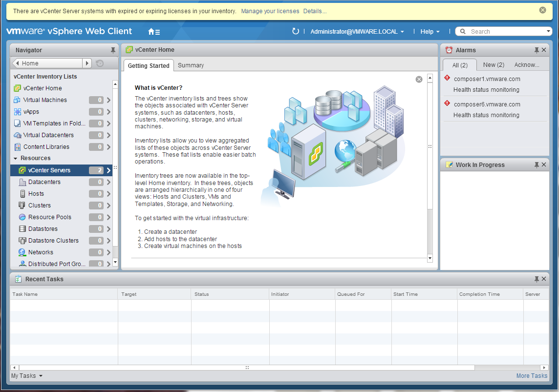
Task: Select the Hosts icon
Action: point(22,194)
